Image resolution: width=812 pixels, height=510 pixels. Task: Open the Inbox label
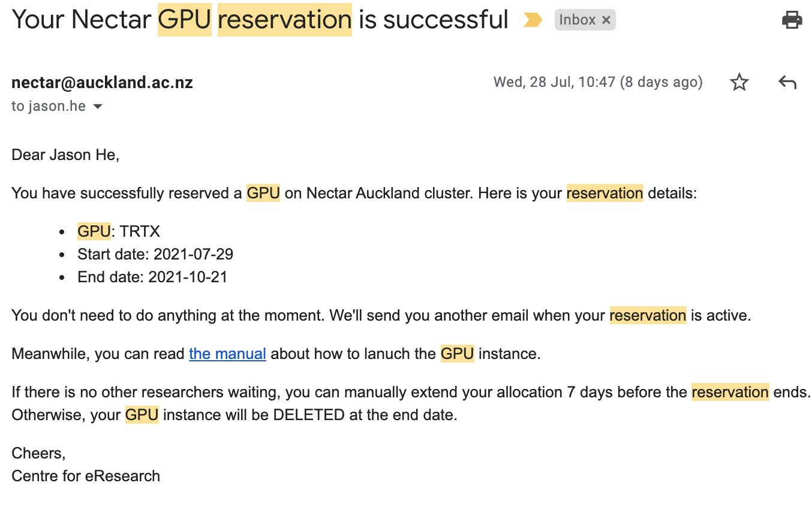577,20
